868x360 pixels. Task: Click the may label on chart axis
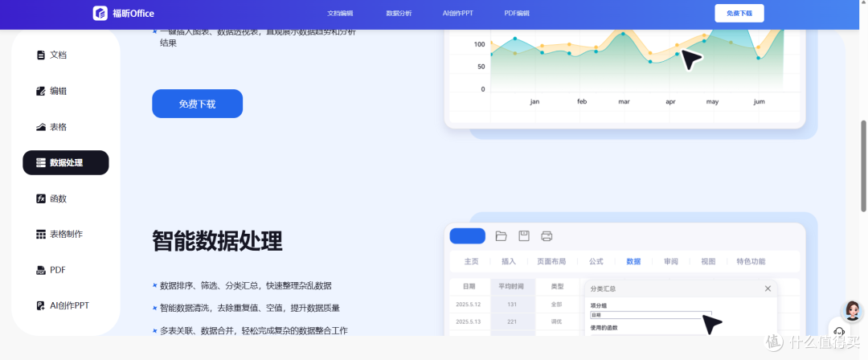pyautogui.click(x=712, y=102)
